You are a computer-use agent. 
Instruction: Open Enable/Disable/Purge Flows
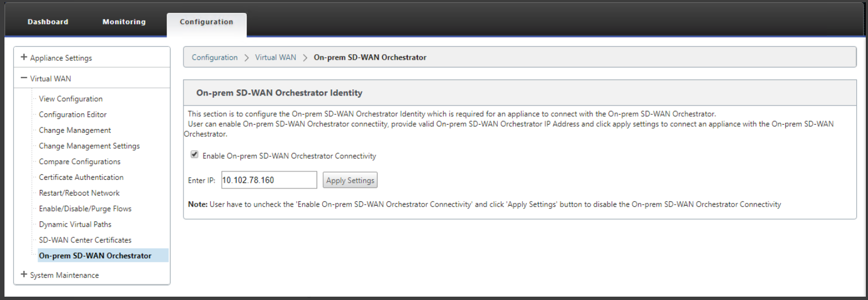coord(85,208)
